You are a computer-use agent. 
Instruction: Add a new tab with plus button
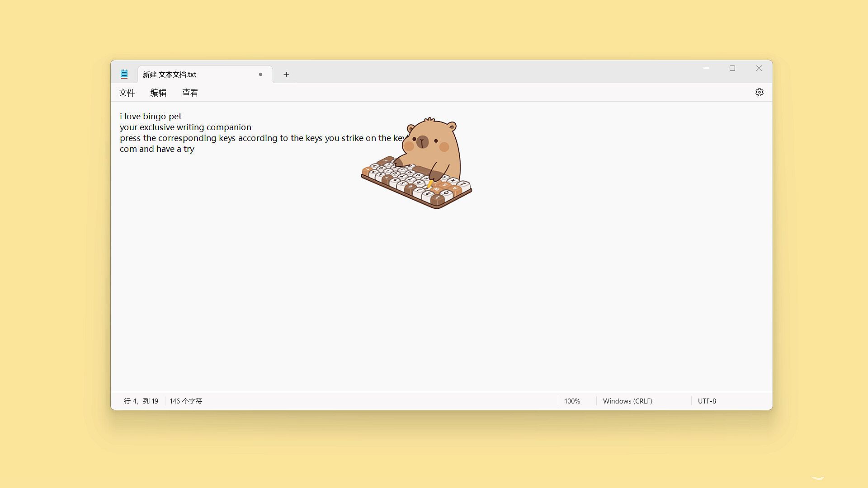(286, 75)
